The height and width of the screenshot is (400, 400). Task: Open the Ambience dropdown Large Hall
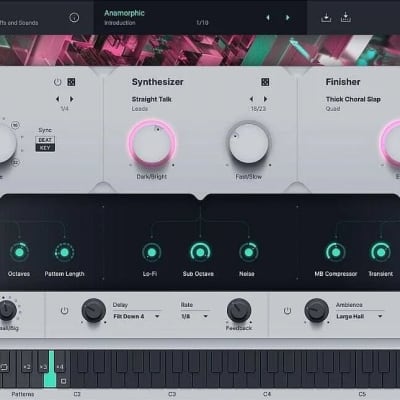359,316
